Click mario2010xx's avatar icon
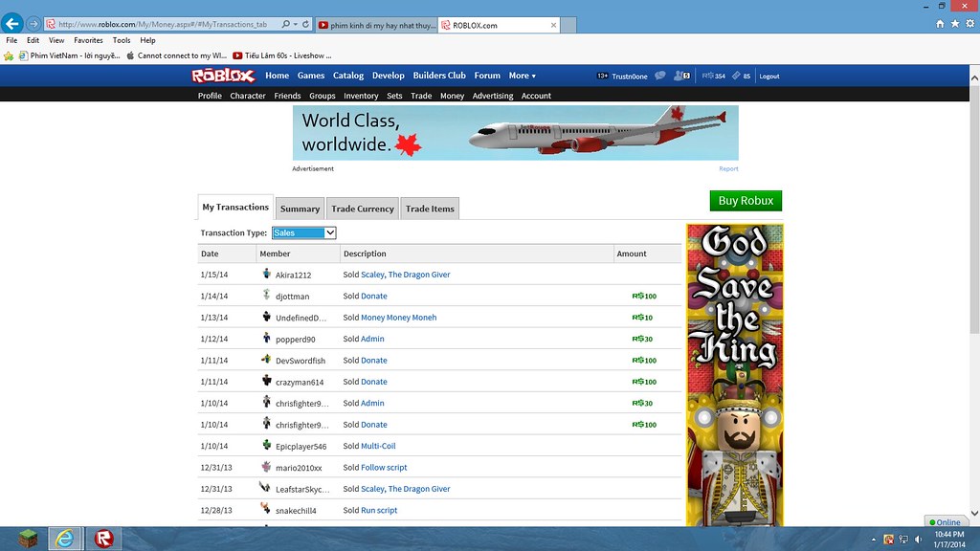The height and width of the screenshot is (551, 980). pyautogui.click(x=266, y=467)
